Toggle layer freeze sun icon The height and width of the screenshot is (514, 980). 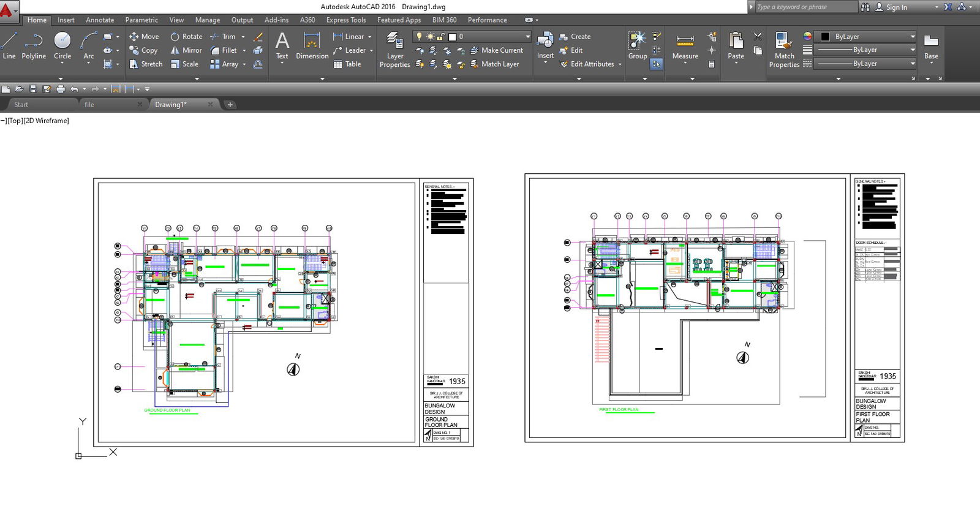pos(430,37)
